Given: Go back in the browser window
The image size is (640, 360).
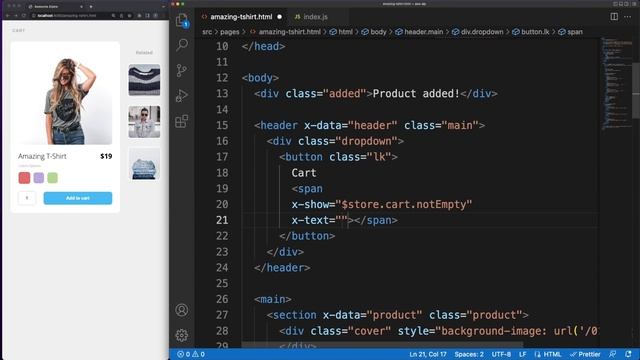Looking at the screenshot, I should click(7, 16).
